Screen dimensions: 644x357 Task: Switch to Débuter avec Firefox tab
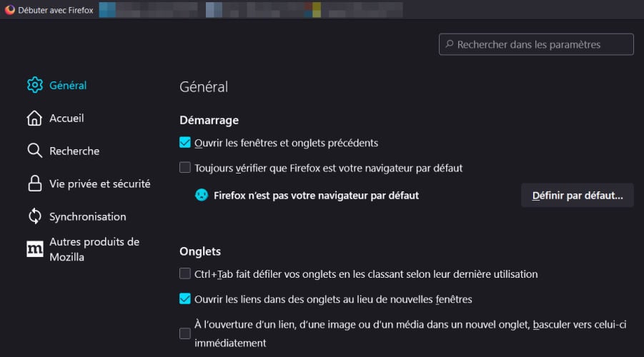49,10
